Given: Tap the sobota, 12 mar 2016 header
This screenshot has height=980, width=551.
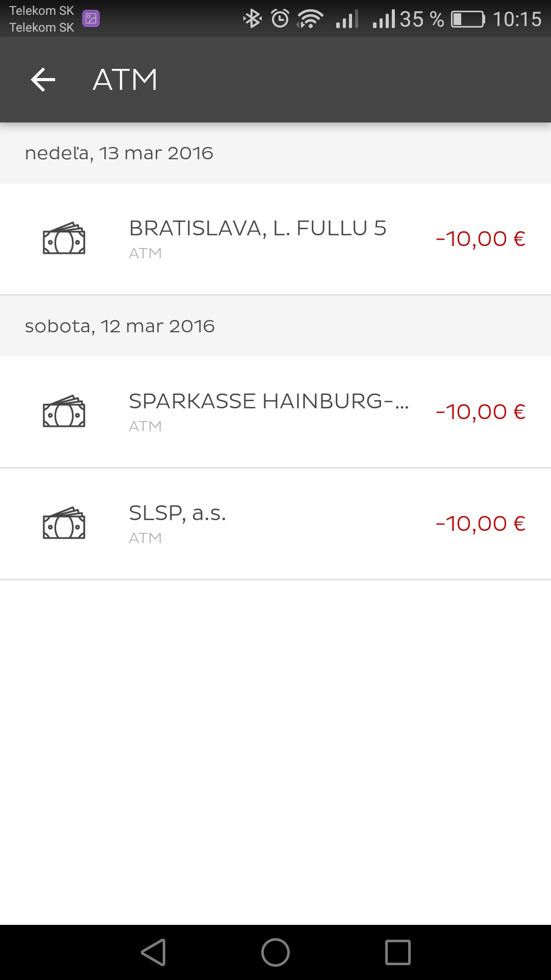Looking at the screenshot, I should pos(120,326).
